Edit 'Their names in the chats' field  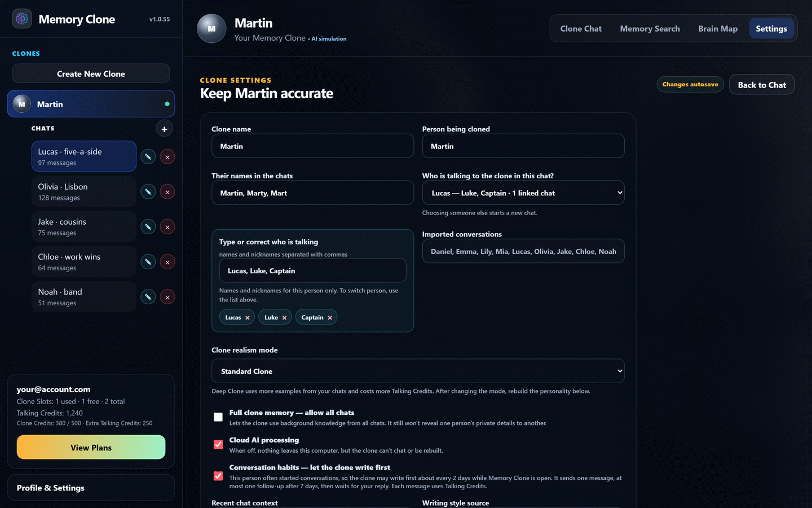(x=312, y=193)
